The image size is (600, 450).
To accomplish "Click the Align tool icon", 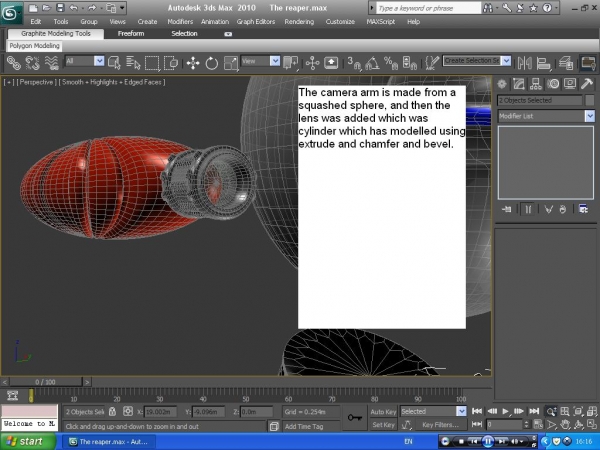I will [543, 63].
